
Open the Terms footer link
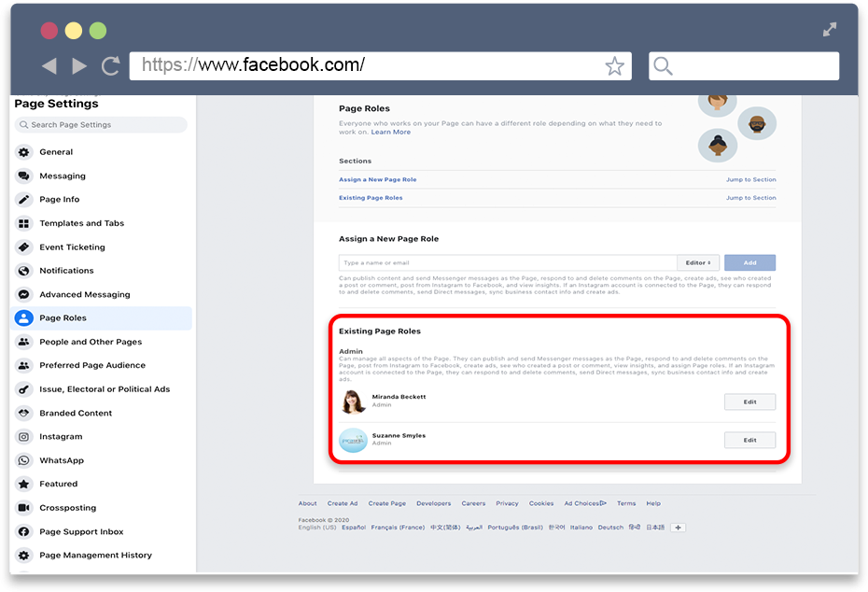[626, 503]
